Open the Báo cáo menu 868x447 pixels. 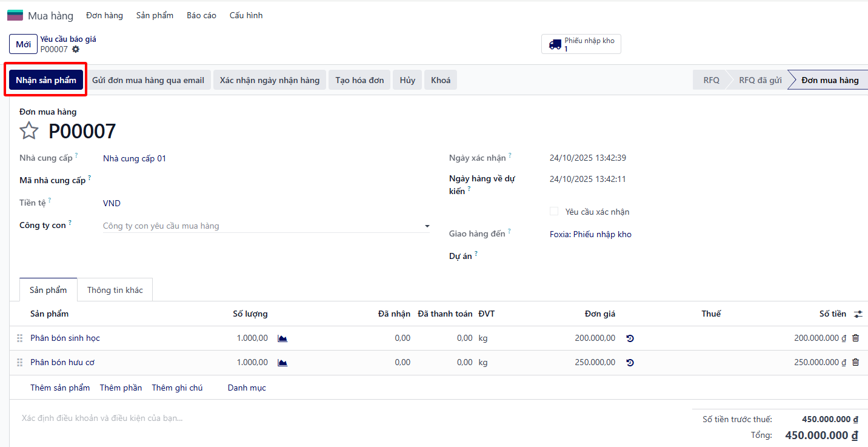coord(201,15)
